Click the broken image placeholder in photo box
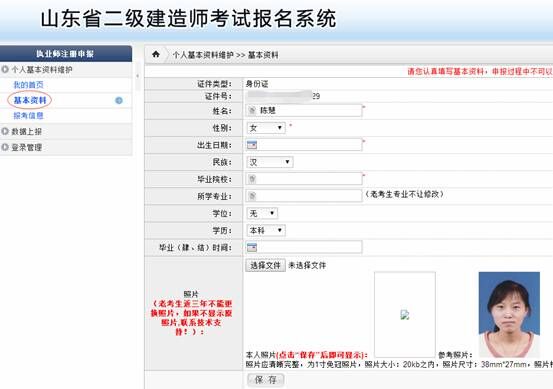Viewport: 553px width, 389px height. pos(405,315)
